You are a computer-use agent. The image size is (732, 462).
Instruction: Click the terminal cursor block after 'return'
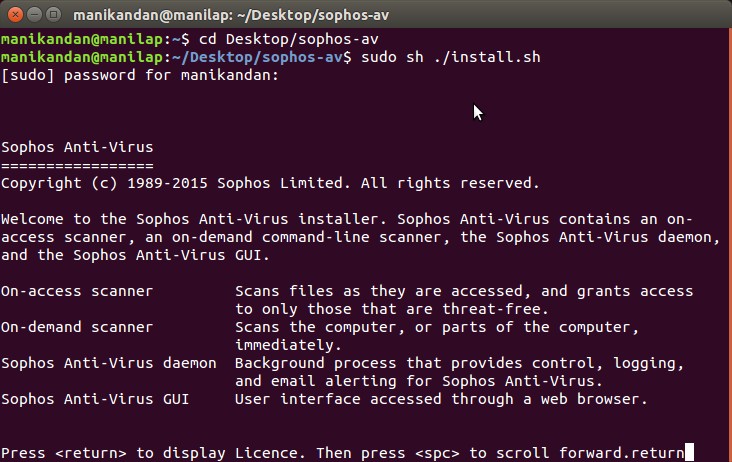pos(689,453)
